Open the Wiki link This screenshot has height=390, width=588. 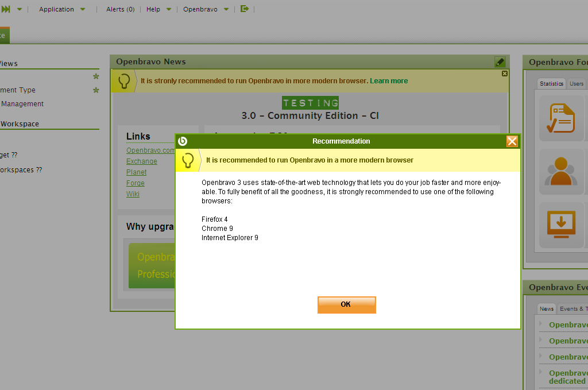coord(133,194)
